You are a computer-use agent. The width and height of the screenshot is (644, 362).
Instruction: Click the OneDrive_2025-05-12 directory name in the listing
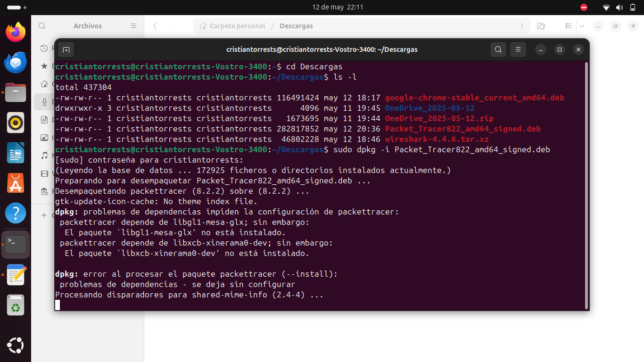429,108
